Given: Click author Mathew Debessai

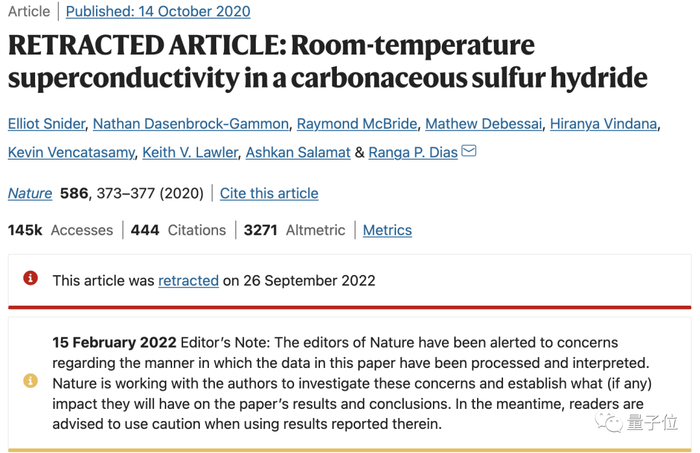Looking at the screenshot, I should (x=484, y=124).
